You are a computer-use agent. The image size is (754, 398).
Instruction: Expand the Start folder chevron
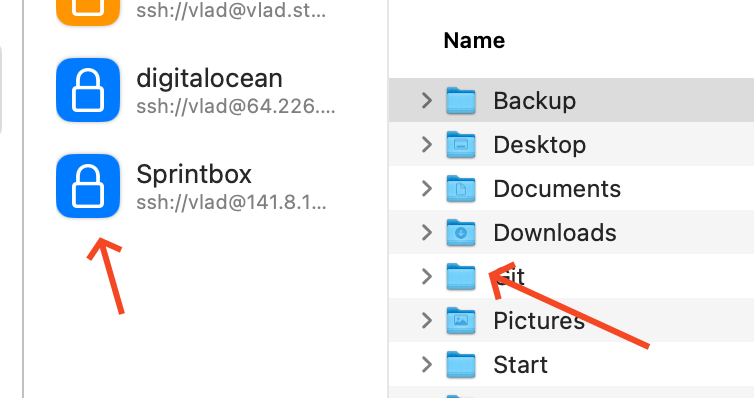pyautogui.click(x=427, y=365)
